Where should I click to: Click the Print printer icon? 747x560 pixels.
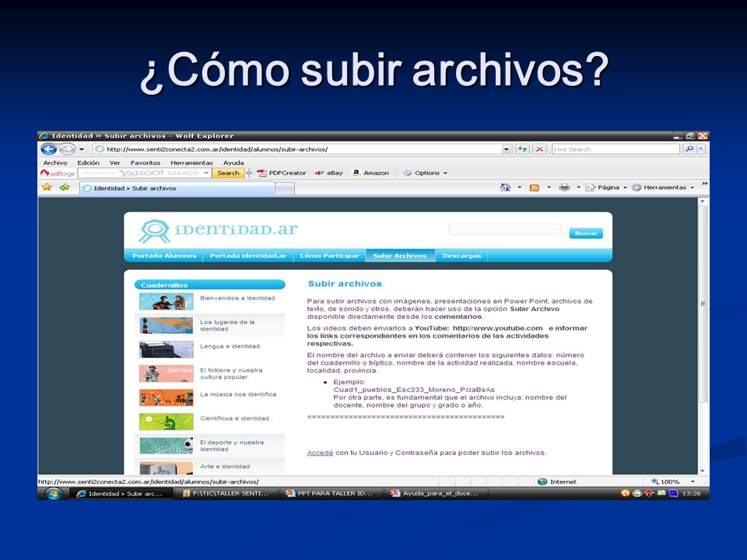tap(565, 187)
